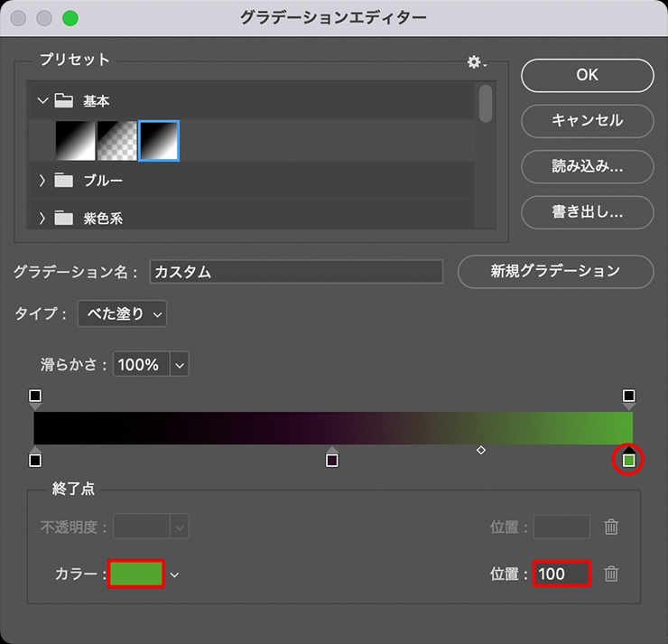Open the preset gear settings menu

pos(477,62)
